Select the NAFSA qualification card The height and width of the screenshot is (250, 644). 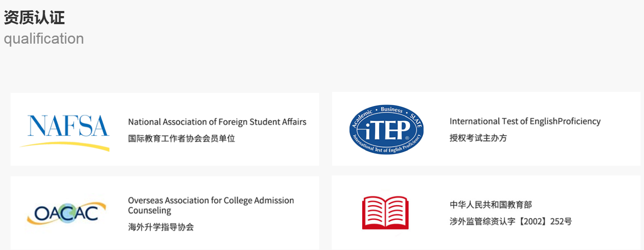pos(165,129)
